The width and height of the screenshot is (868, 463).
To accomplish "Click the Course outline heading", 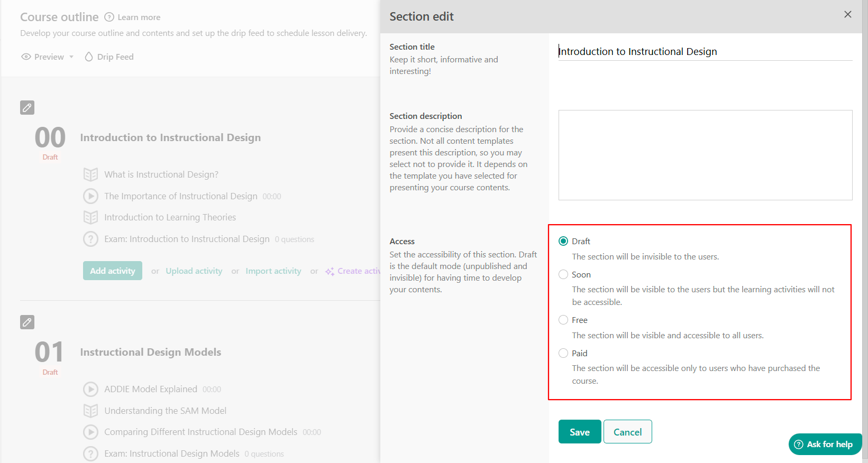I will pyautogui.click(x=59, y=17).
